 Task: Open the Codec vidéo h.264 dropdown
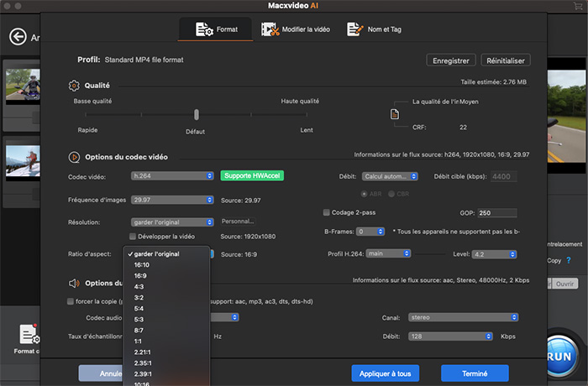pyautogui.click(x=172, y=175)
